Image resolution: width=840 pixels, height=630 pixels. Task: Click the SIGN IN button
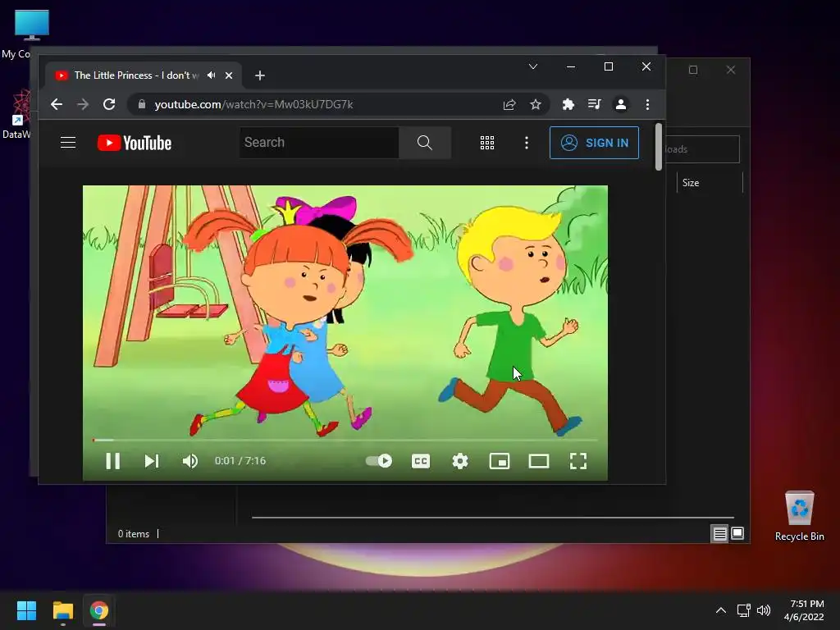[x=594, y=143]
